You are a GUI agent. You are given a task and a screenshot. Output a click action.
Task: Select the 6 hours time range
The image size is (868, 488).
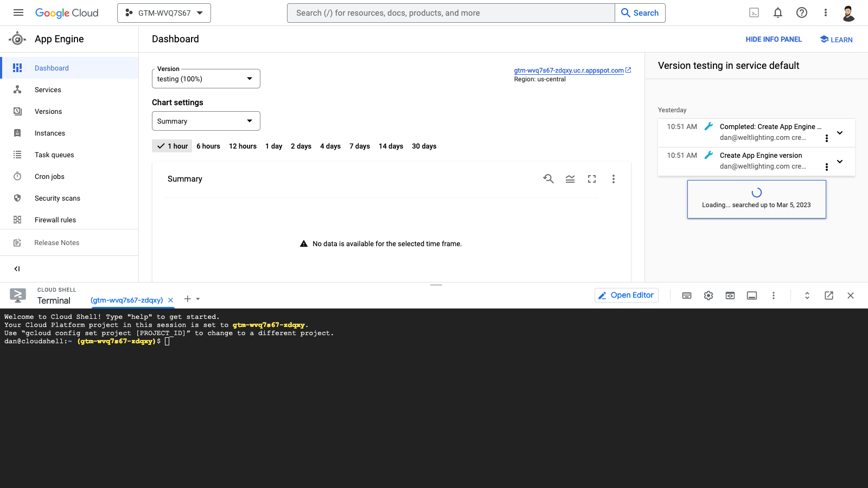[x=208, y=146]
